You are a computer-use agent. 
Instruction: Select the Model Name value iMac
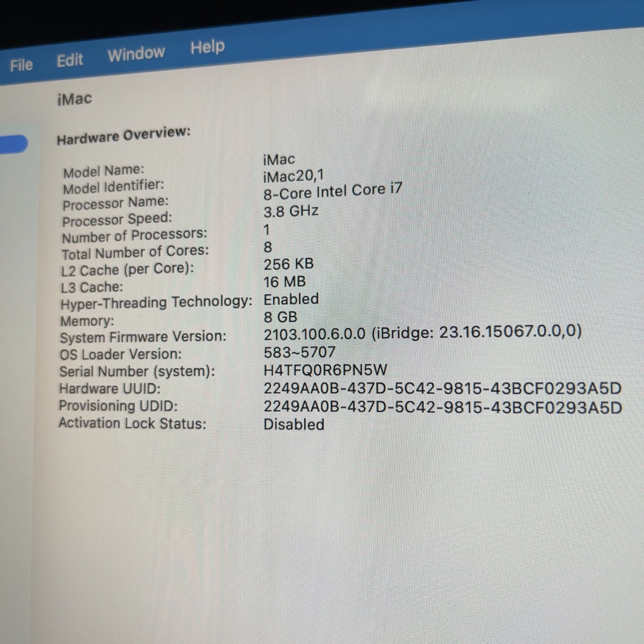click(279, 159)
